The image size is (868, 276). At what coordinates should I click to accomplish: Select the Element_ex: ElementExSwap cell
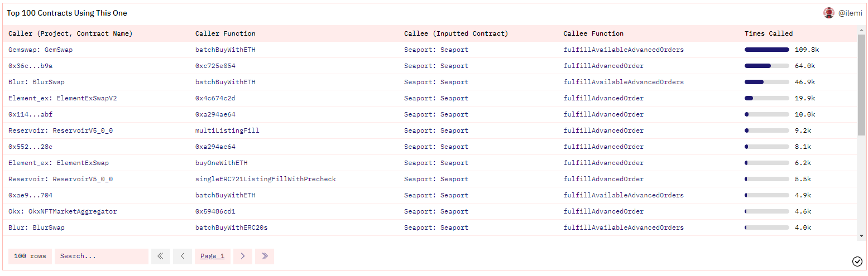pyautogui.click(x=59, y=163)
